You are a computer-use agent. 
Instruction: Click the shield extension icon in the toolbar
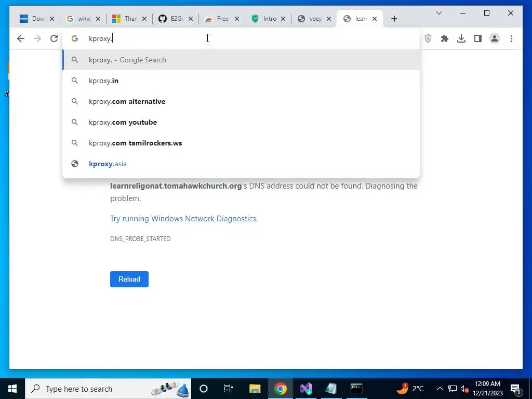(428, 38)
